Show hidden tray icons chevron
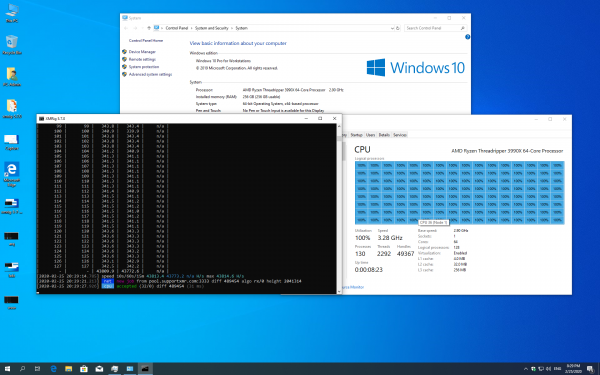 coord(525,369)
